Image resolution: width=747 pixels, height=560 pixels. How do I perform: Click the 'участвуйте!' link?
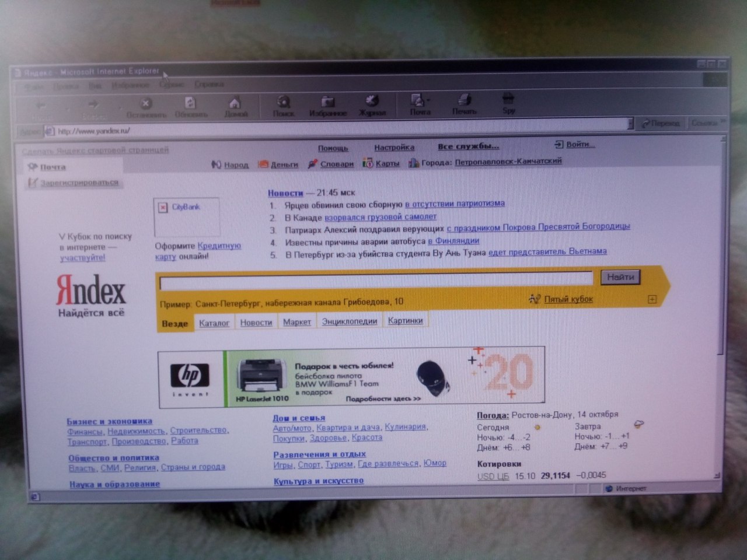tap(82, 257)
